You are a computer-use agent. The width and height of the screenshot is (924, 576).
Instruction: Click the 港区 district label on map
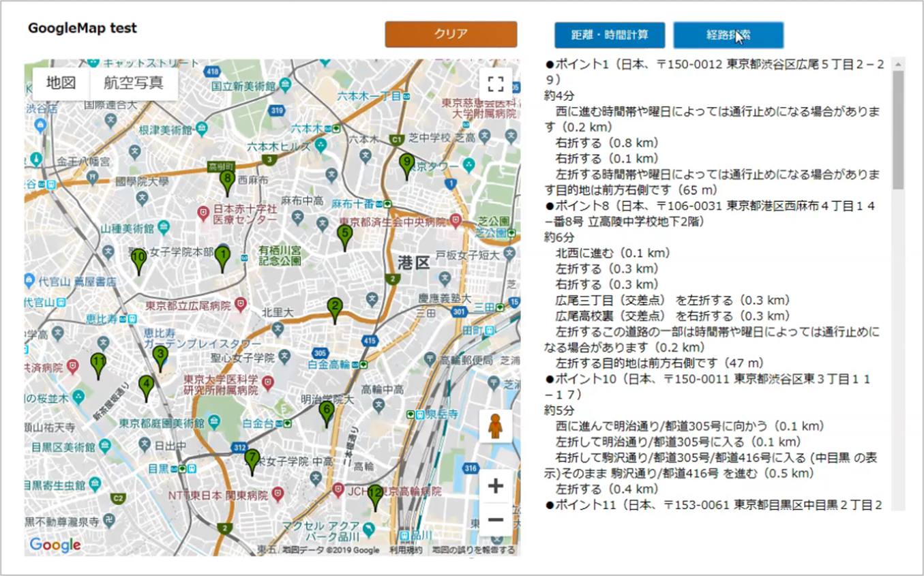click(414, 262)
